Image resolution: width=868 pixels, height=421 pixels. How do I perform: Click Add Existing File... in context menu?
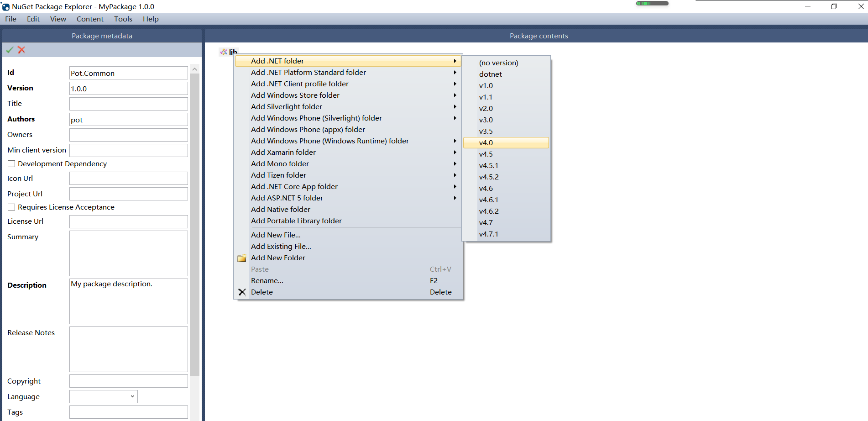pyautogui.click(x=348, y=247)
